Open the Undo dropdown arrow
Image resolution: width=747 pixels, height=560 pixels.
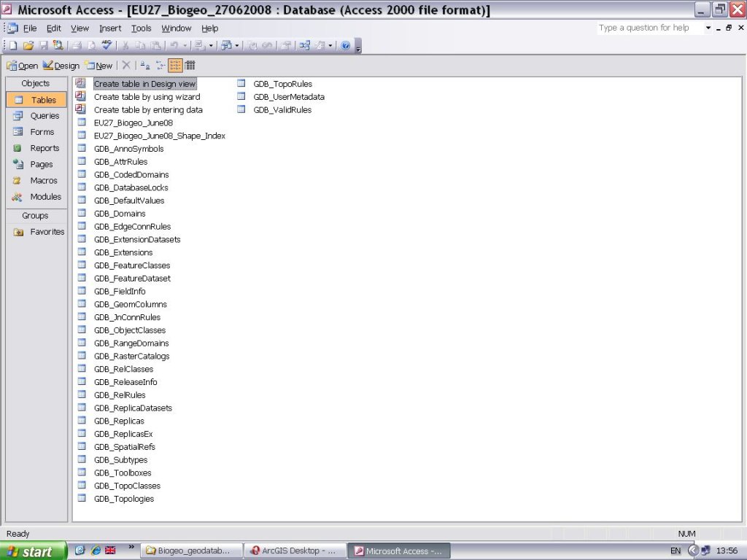(185, 46)
